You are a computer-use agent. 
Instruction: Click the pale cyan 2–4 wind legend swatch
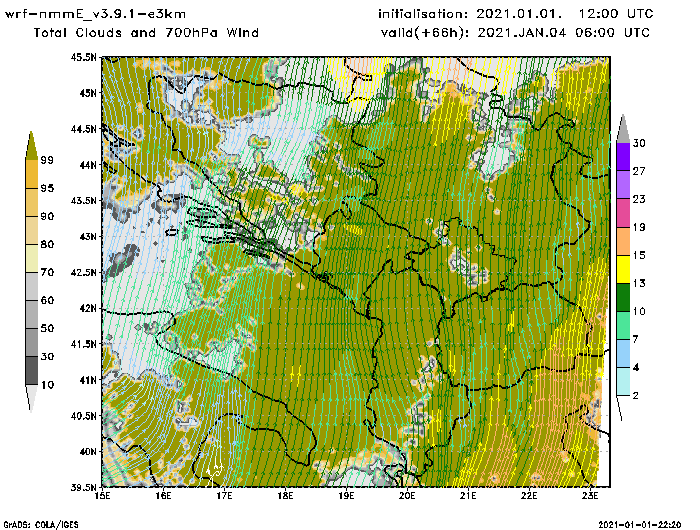click(623, 381)
